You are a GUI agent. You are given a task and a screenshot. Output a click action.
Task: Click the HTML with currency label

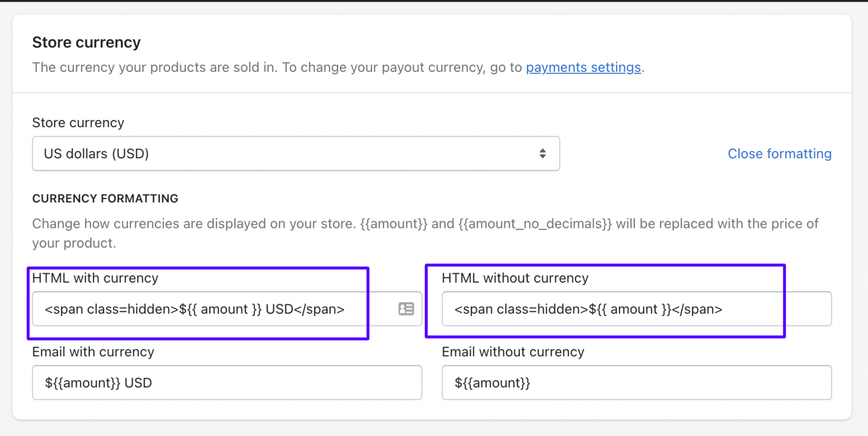[96, 278]
